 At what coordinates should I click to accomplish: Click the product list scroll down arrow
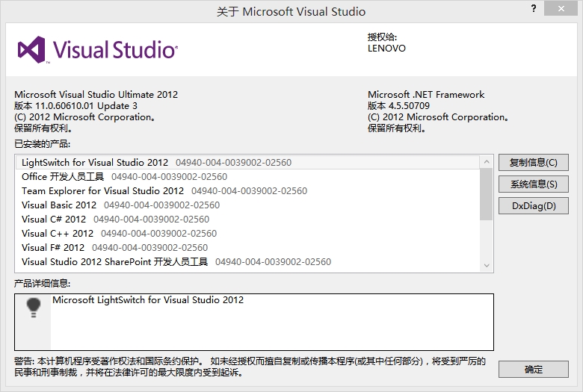point(487,265)
